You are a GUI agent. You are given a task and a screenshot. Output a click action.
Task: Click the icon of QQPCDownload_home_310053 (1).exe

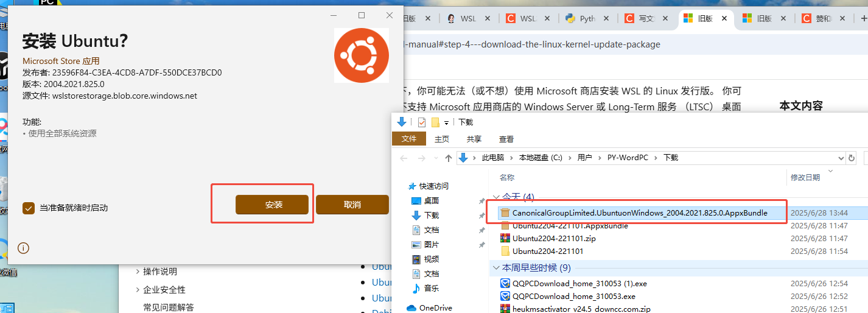tap(505, 283)
